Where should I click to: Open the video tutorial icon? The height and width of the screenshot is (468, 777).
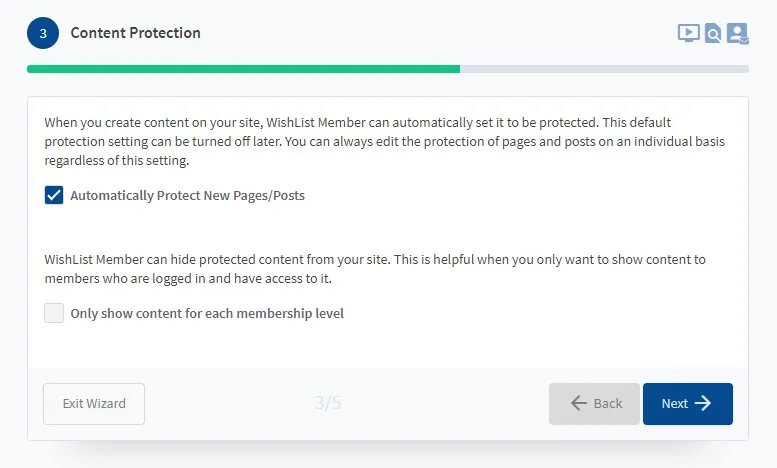(688, 33)
